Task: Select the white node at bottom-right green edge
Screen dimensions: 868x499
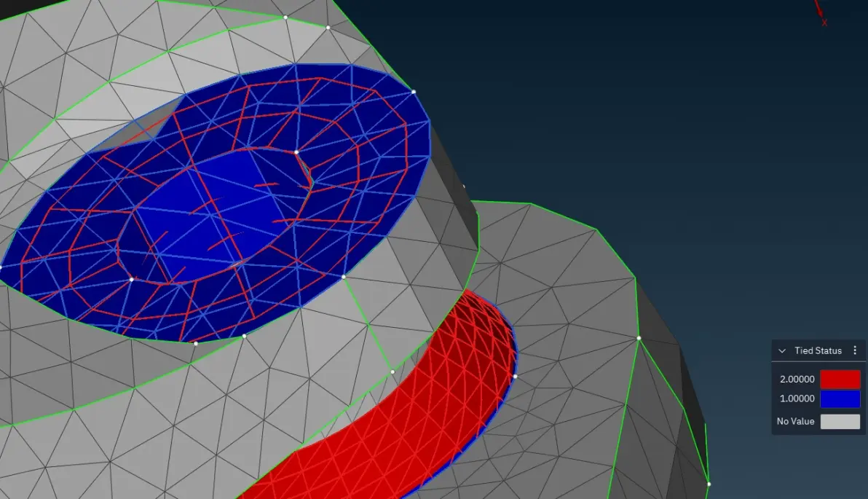Action: 709,484
